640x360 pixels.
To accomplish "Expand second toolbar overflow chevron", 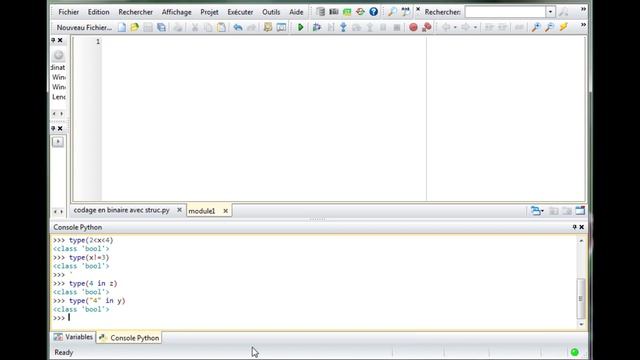I will [x=583, y=25].
